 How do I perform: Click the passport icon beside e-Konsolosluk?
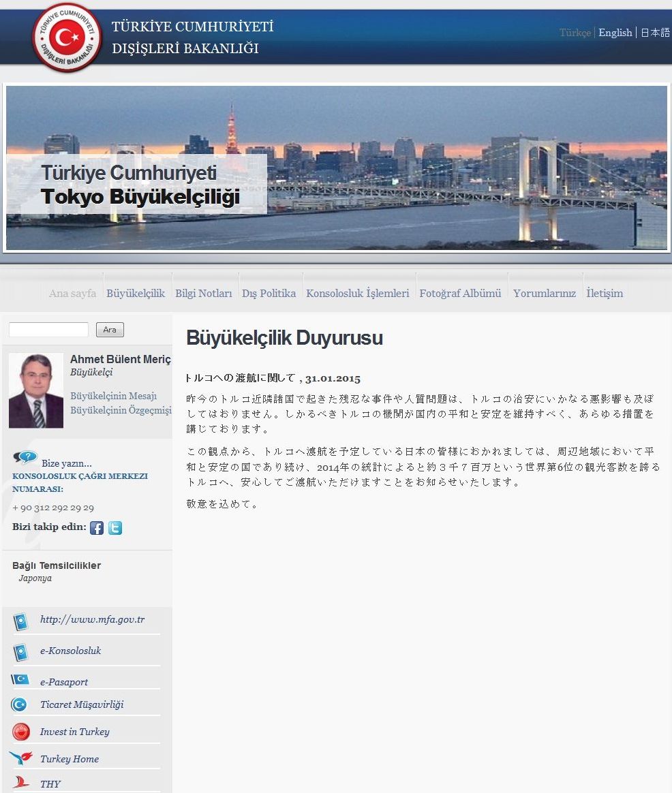coord(20,653)
